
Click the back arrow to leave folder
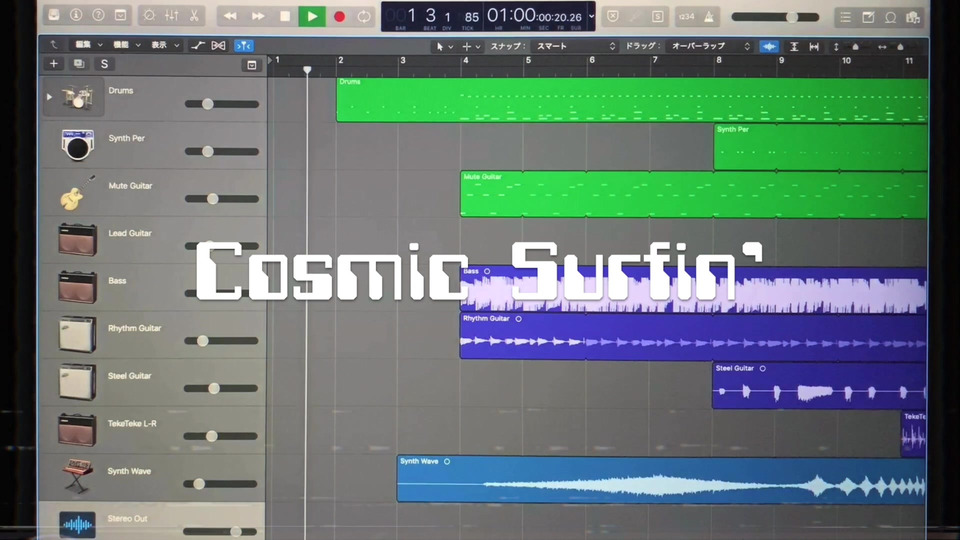(x=54, y=45)
